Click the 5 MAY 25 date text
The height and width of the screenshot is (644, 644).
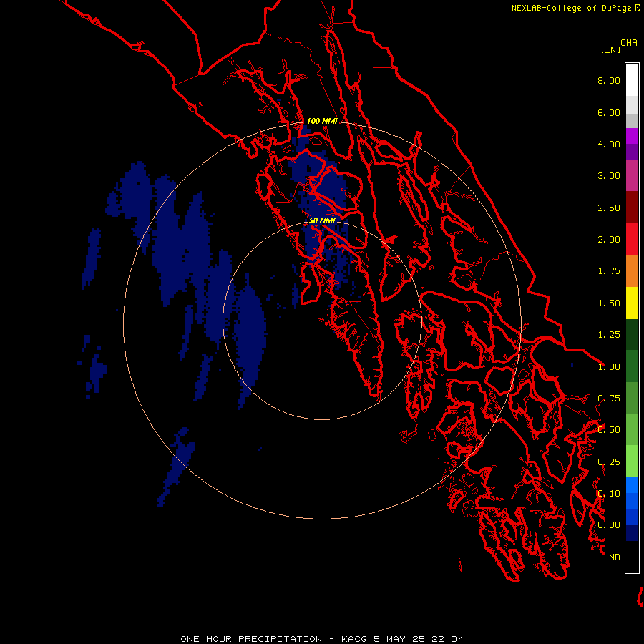click(399, 639)
